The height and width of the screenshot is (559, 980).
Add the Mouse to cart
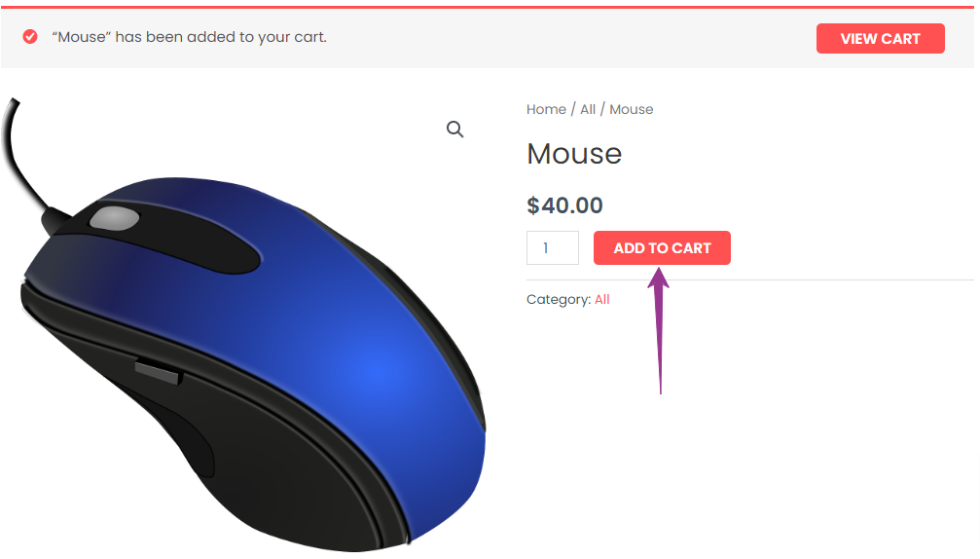662,248
